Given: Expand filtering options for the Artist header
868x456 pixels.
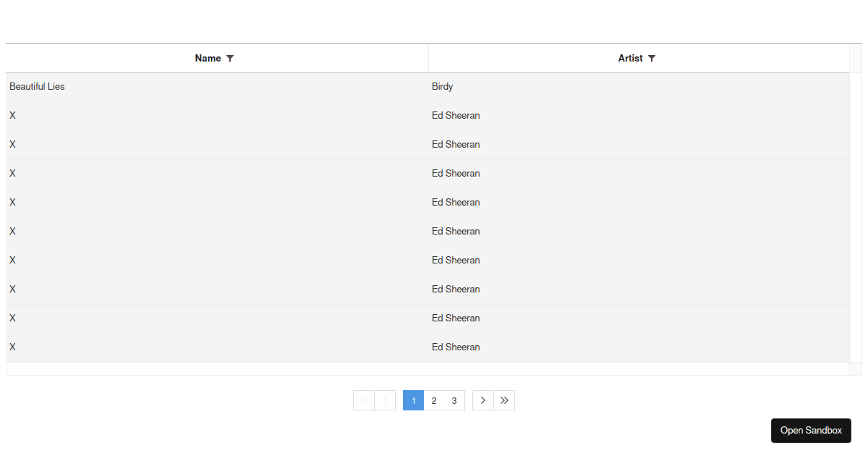Looking at the screenshot, I should [x=652, y=58].
